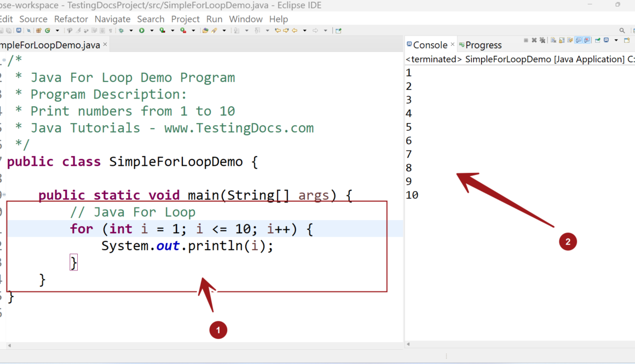Toggle Show Console When Standard Error Changes

click(587, 41)
